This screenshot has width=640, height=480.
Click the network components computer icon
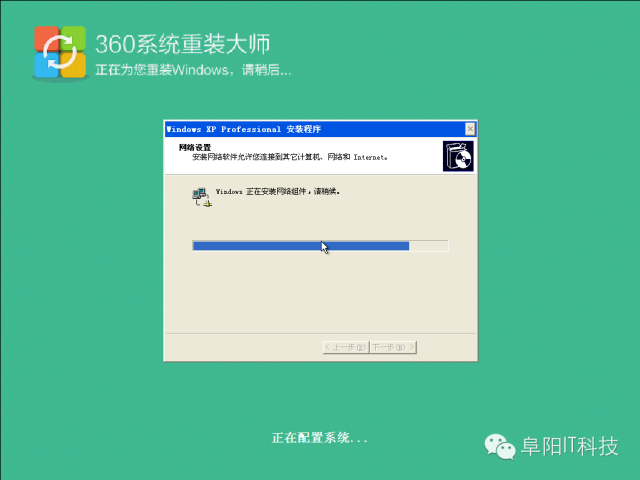click(x=202, y=197)
